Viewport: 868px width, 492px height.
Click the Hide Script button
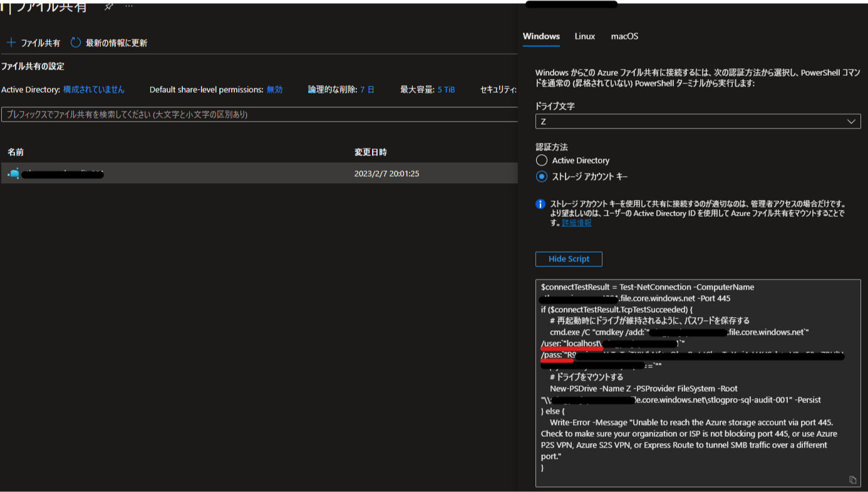(x=569, y=259)
